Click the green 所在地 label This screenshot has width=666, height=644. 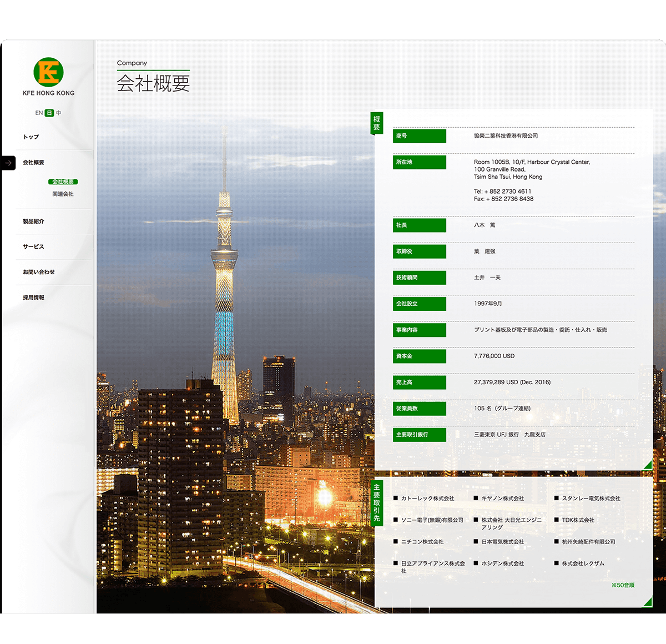[420, 162]
